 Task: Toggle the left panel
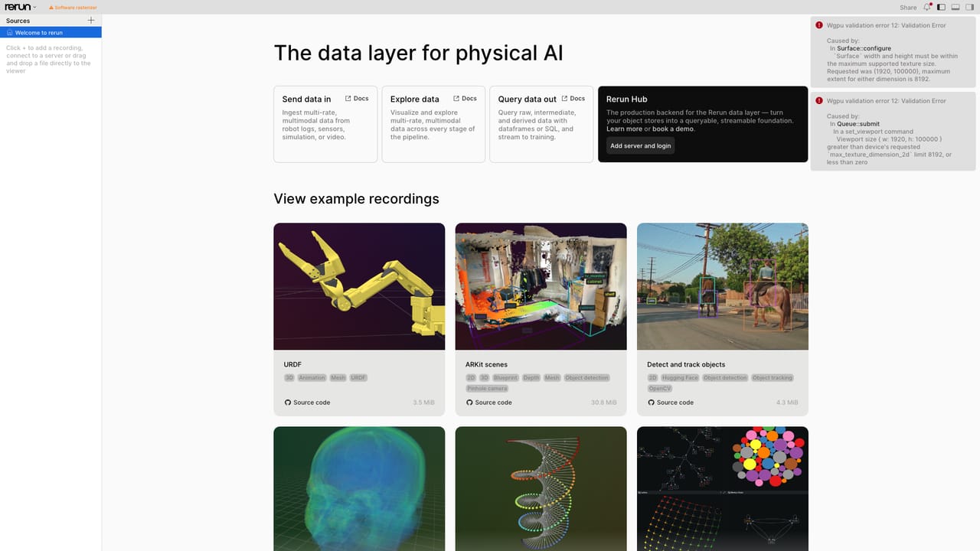point(942,7)
